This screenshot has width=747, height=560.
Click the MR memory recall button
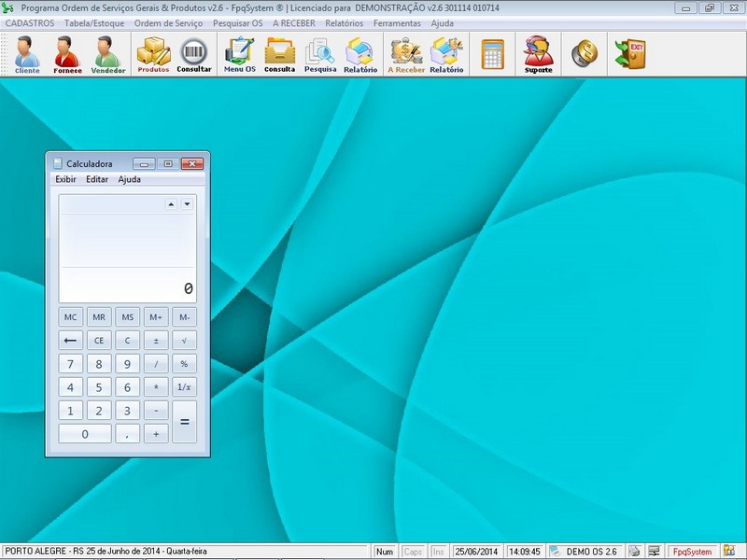click(x=99, y=317)
